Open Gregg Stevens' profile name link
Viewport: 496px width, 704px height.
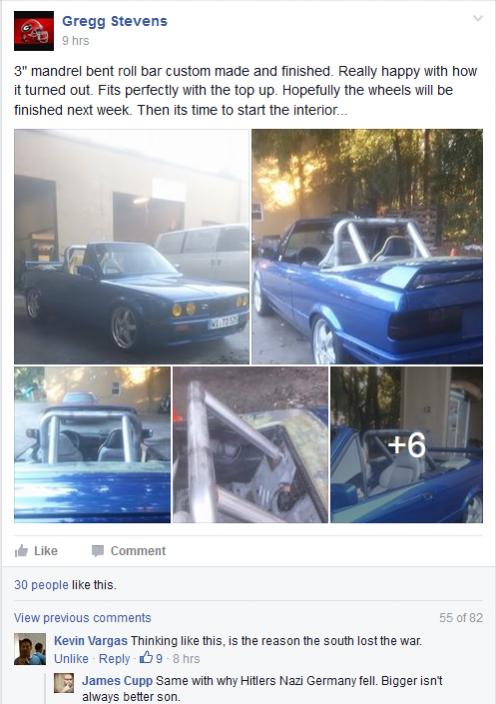114,21
